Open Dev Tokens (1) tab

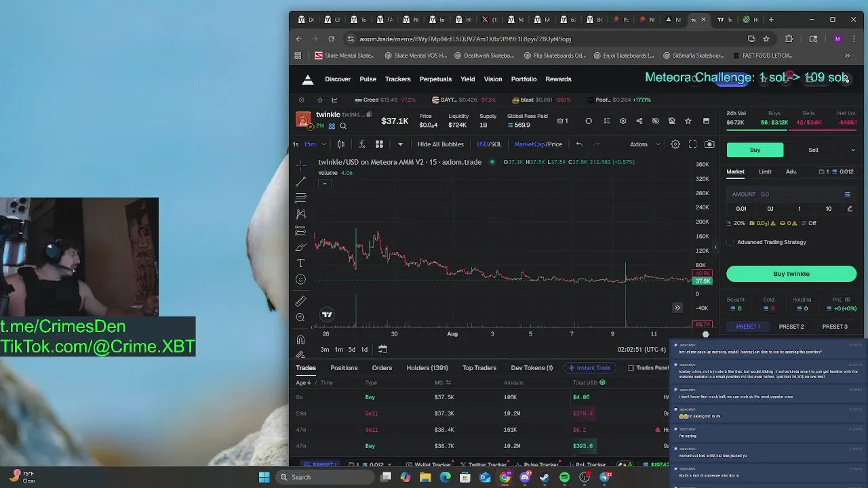coord(532,368)
